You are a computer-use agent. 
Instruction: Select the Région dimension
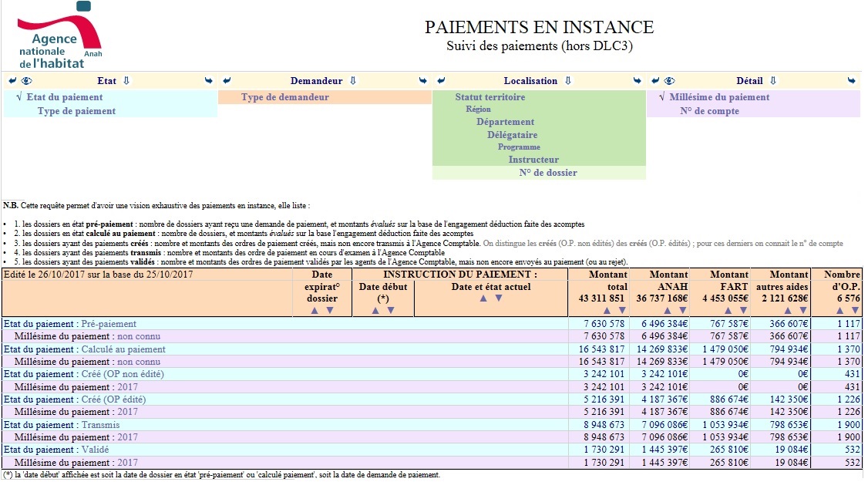pyautogui.click(x=478, y=110)
